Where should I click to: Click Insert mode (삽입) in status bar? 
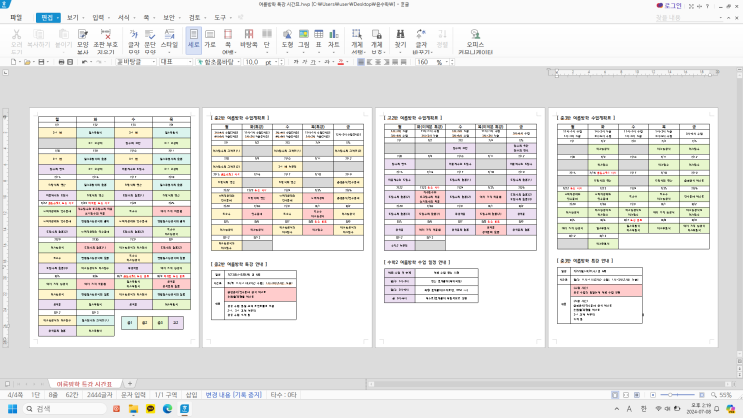point(191,395)
